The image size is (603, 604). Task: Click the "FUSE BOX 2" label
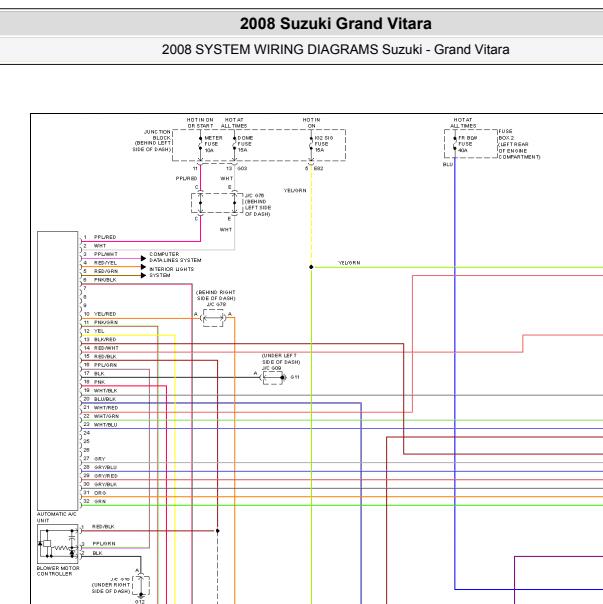[x=506, y=134]
